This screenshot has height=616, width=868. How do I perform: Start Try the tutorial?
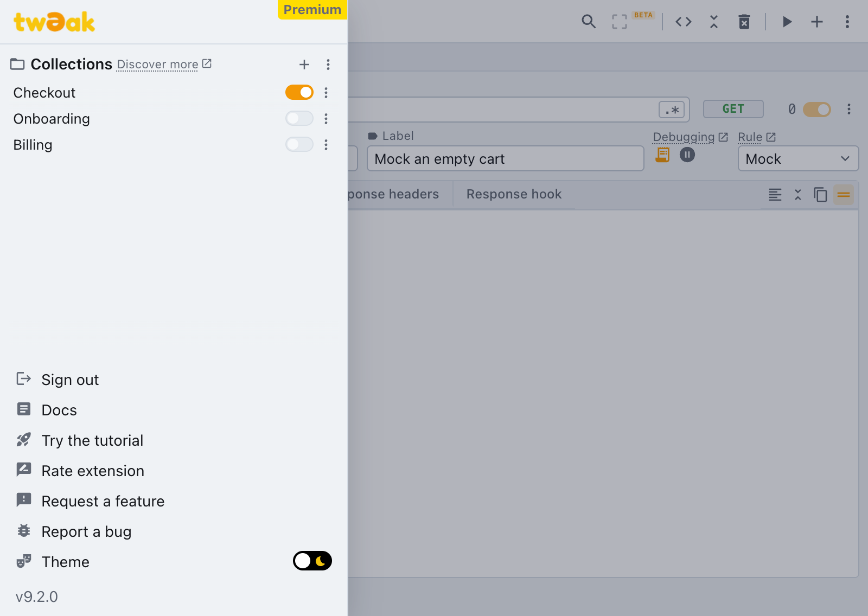(x=92, y=440)
